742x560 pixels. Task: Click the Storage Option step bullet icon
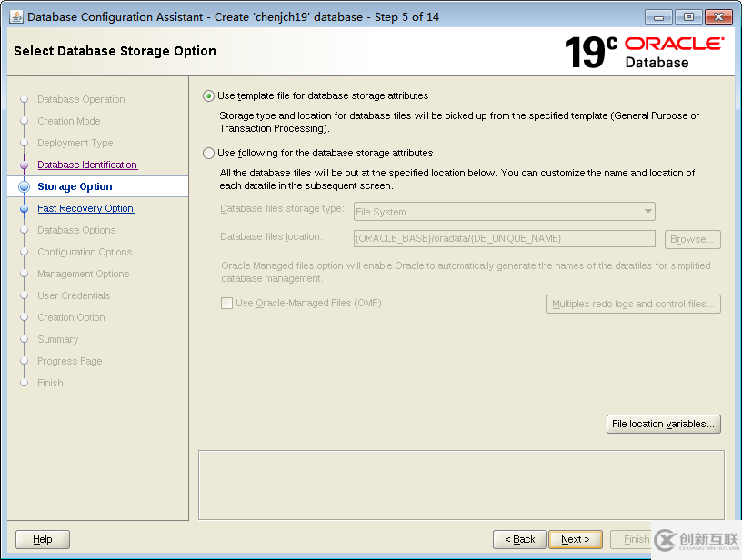(x=25, y=186)
